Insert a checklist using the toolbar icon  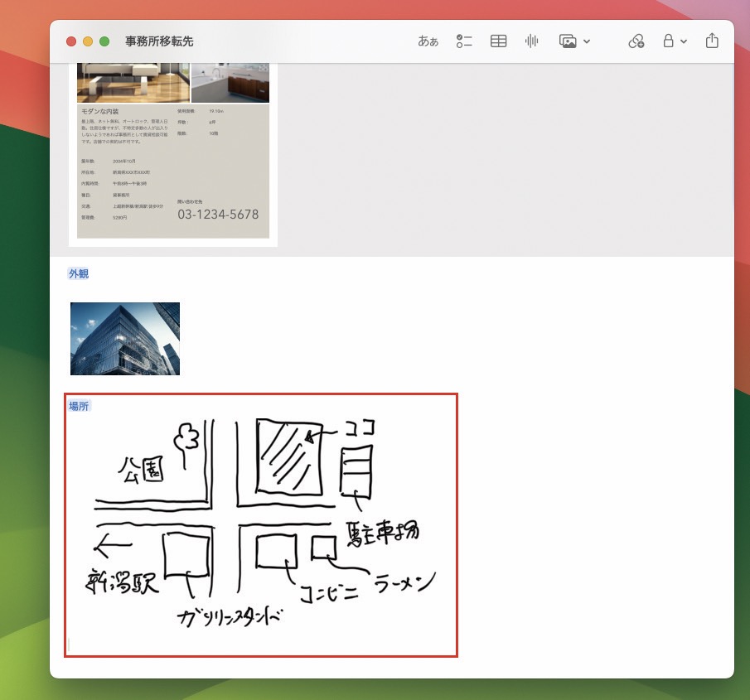[463, 41]
